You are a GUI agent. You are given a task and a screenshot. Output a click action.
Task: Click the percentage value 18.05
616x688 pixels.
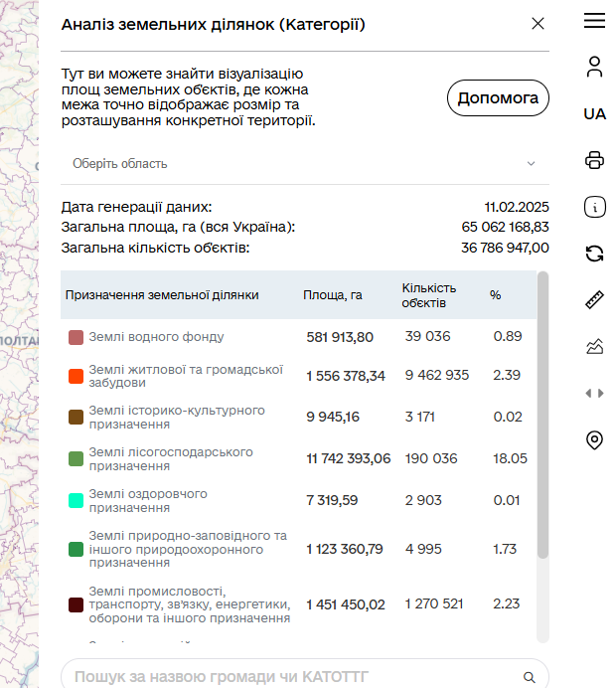(510, 458)
